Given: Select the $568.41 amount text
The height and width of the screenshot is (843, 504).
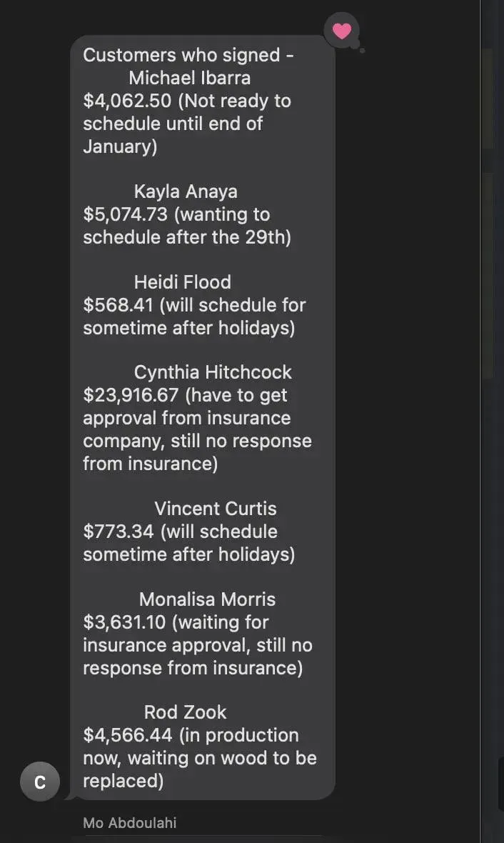Looking at the screenshot, I should [119, 305].
